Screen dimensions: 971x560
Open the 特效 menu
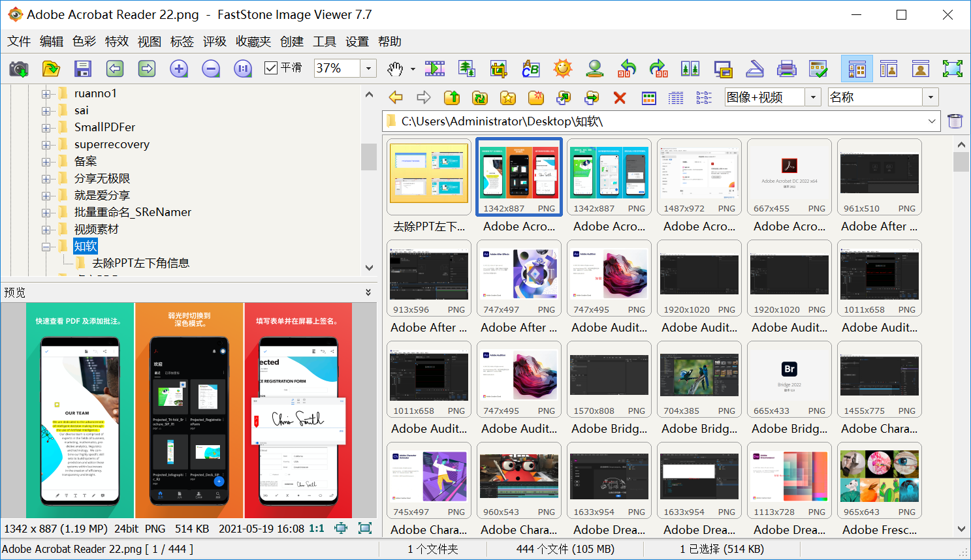(117, 42)
